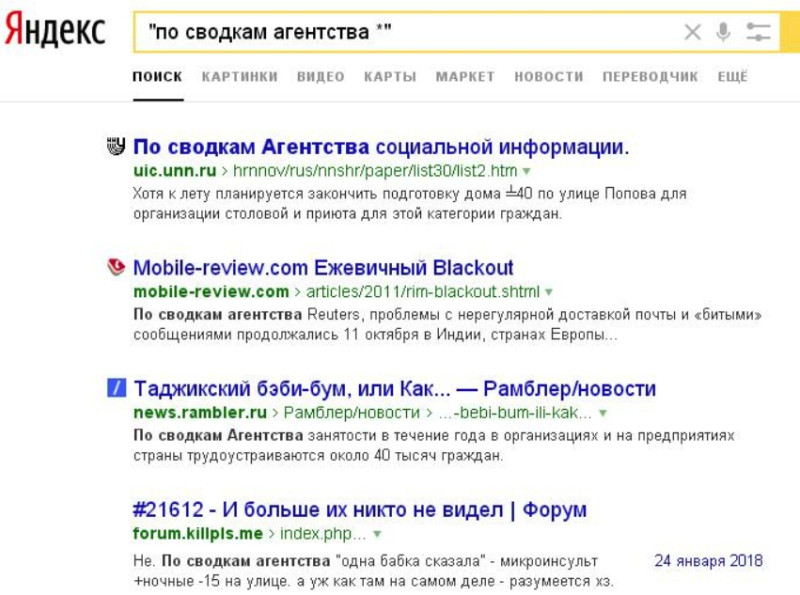Expand dropdown arrow after bebi-bum-ili-kak URL
The width and height of the screenshot is (800, 595).
[x=603, y=413]
